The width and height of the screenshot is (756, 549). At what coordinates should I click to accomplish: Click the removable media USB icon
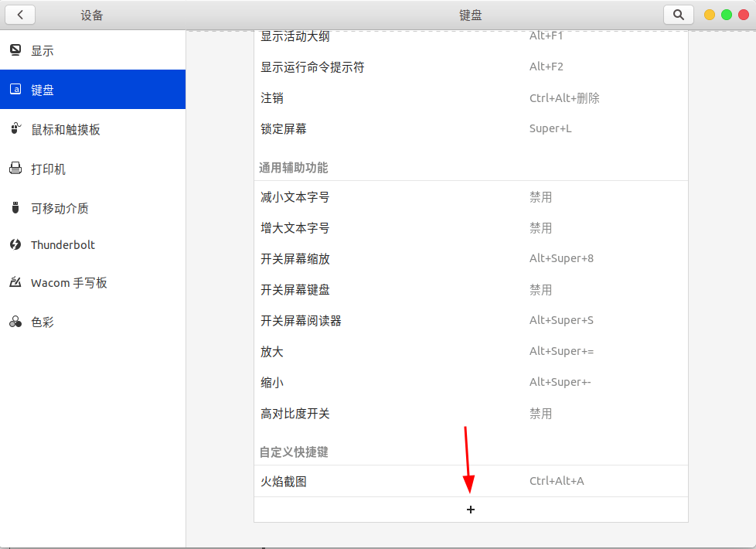(15, 208)
